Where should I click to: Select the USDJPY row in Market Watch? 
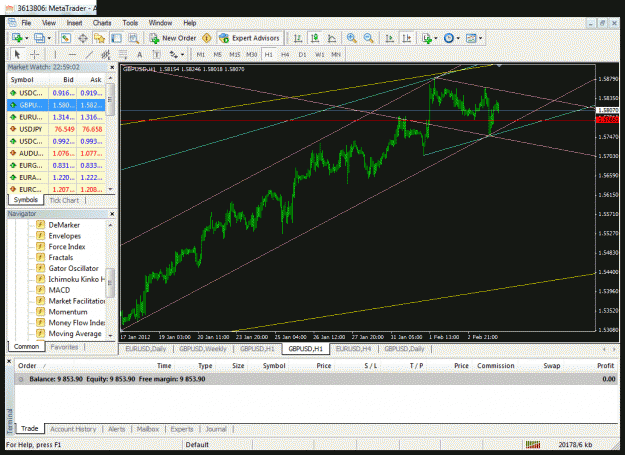[56, 129]
